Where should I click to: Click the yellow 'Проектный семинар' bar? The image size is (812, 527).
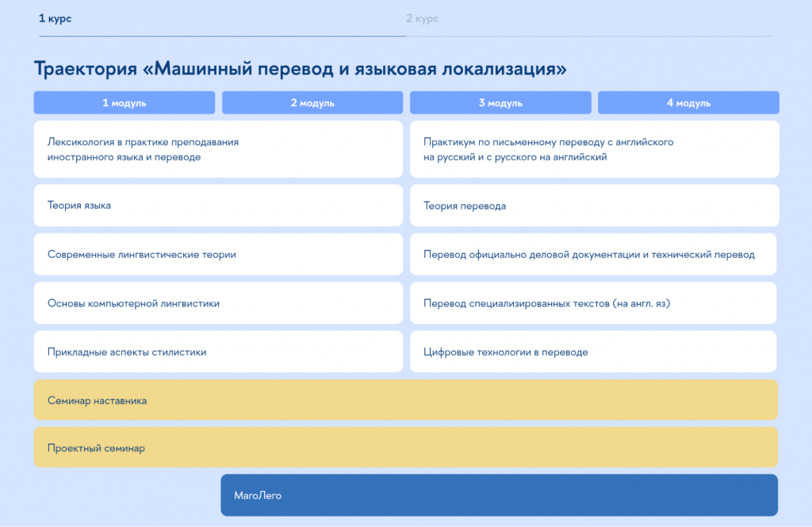406,448
